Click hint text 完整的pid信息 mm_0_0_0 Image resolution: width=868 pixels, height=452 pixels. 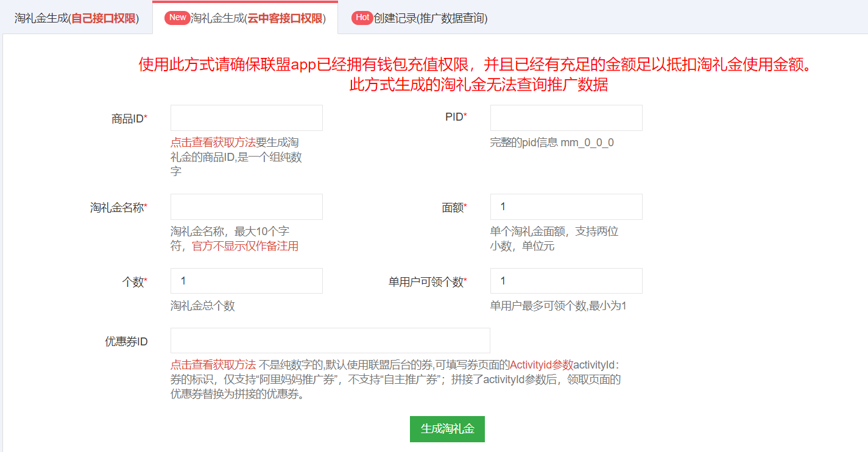pyautogui.click(x=552, y=143)
